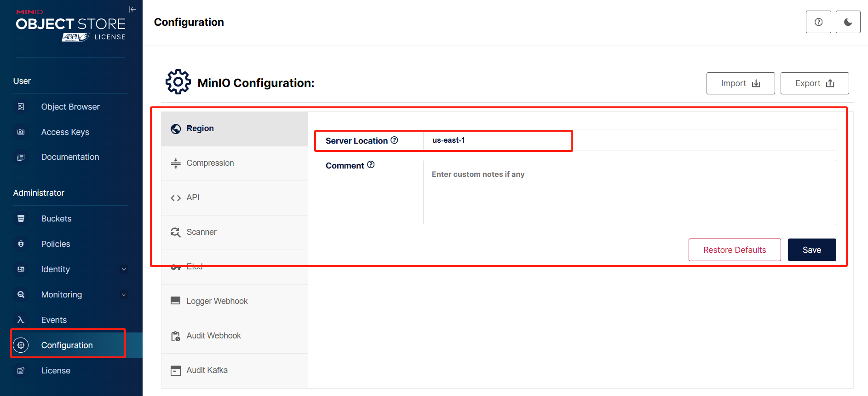Image resolution: width=868 pixels, height=396 pixels.
Task: Select the Logger Webhook tab
Action: click(217, 301)
